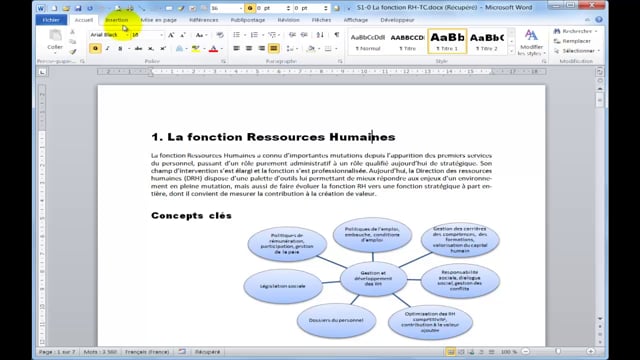The image size is (640, 360).
Task: Toggle show paragraph marks pilcrow
Action: (337, 35)
